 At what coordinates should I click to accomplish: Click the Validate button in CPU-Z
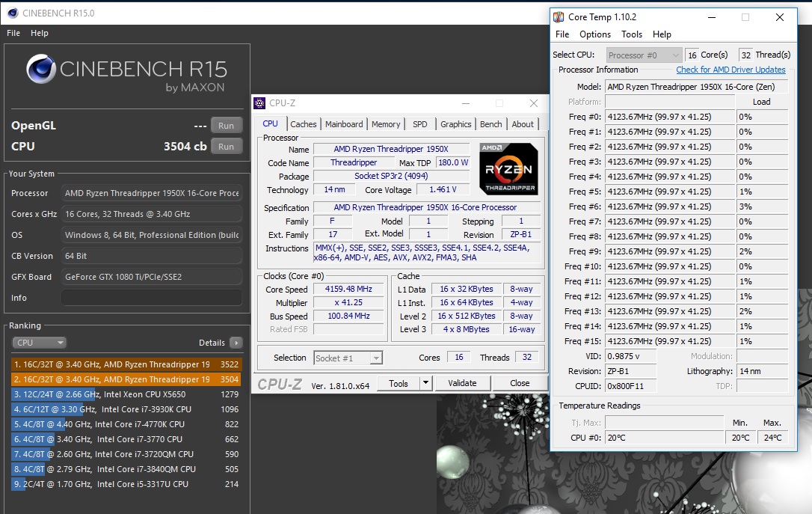coord(462,383)
